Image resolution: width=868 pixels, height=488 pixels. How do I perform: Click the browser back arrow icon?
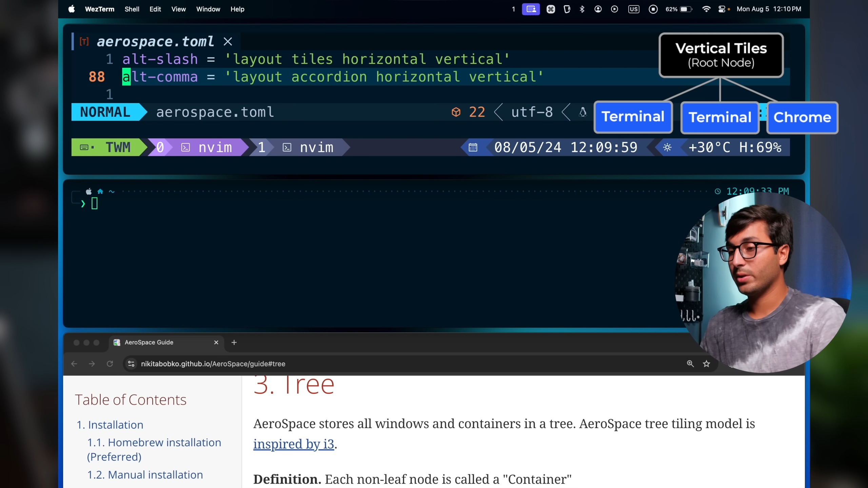click(74, 364)
